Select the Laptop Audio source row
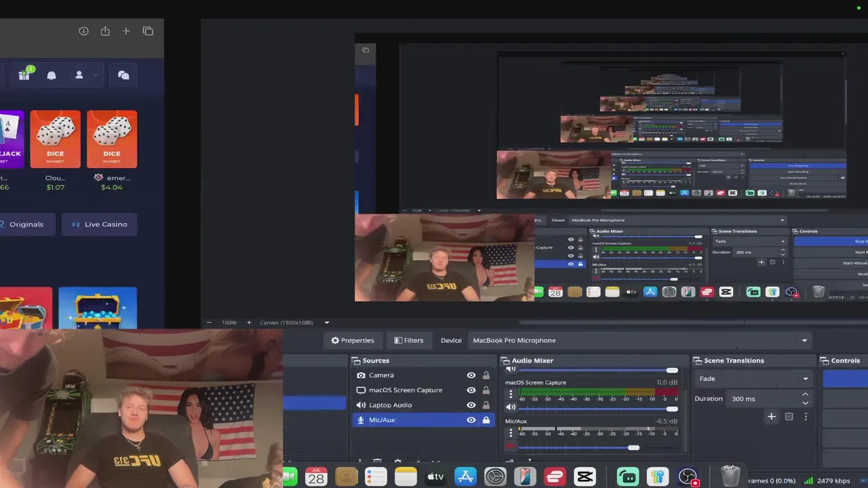868x488 pixels. [424, 405]
